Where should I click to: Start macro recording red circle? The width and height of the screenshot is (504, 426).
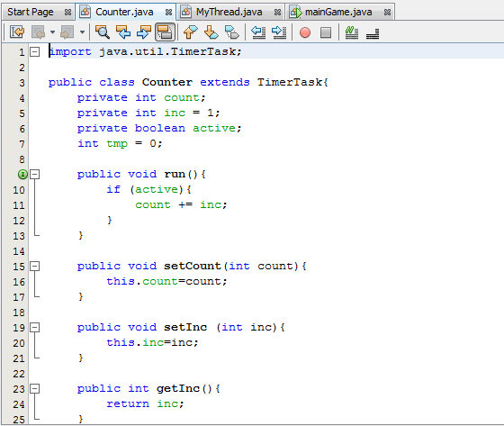point(305,32)
